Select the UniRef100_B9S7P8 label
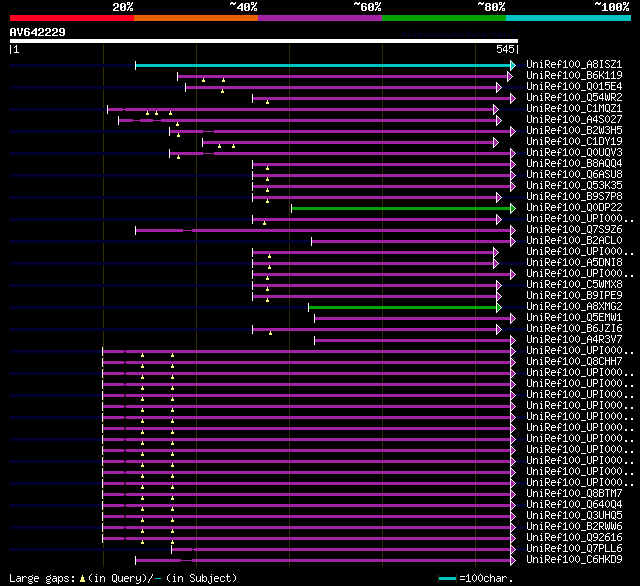This screenshot has height=586, width=640. coord(574,197)
